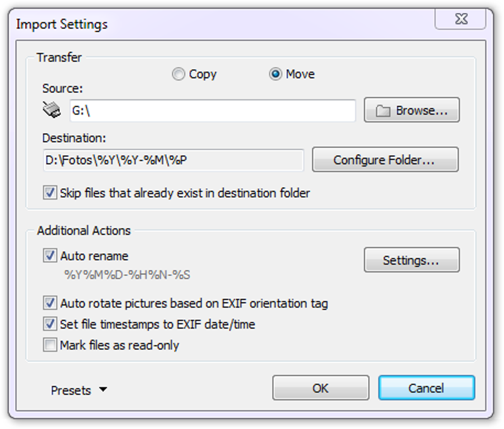The width and height of the screenshot is (504, 429).
Task: Open the Configure Folder dialog
Action: click(x=385, y=160)
